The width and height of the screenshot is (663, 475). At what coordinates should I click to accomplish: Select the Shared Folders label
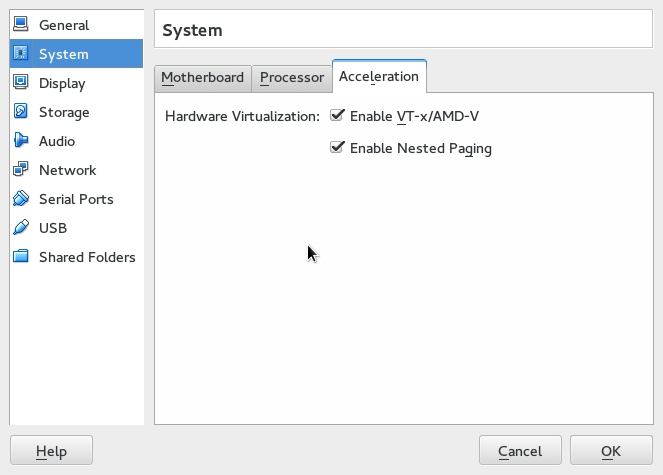[87, 257]
